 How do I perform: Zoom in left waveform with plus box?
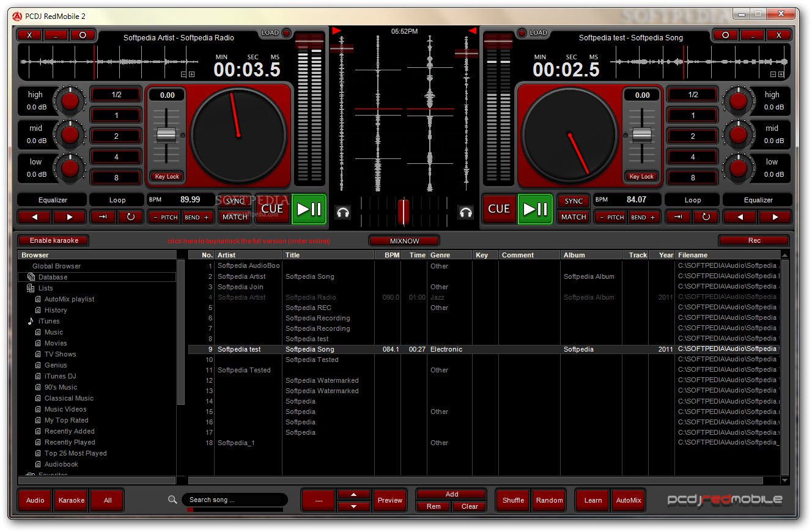(191, 74)
